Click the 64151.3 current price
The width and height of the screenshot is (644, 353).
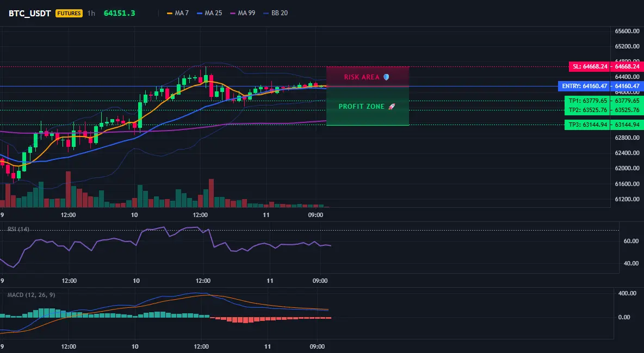pyautogui.click(x=120, y=13)
